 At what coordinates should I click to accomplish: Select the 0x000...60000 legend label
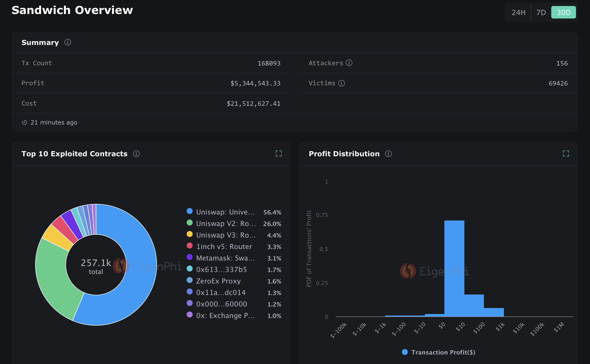pyautogui.click(x=222, y=304)
